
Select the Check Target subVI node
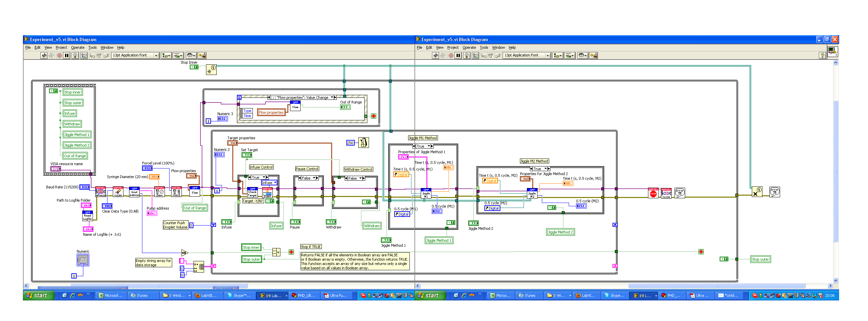(x=253, y=192)
